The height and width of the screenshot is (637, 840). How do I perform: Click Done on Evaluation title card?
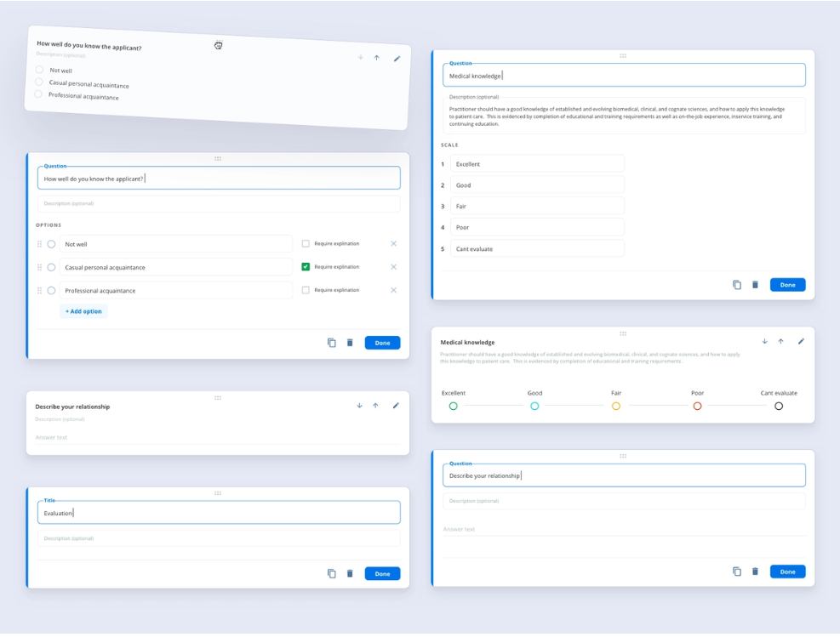point(382,573)
